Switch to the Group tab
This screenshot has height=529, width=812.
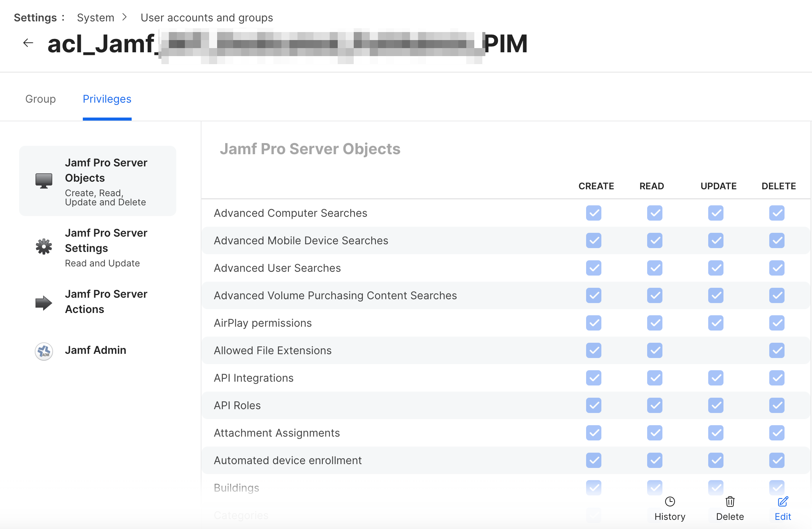click(x=40, y=99)
